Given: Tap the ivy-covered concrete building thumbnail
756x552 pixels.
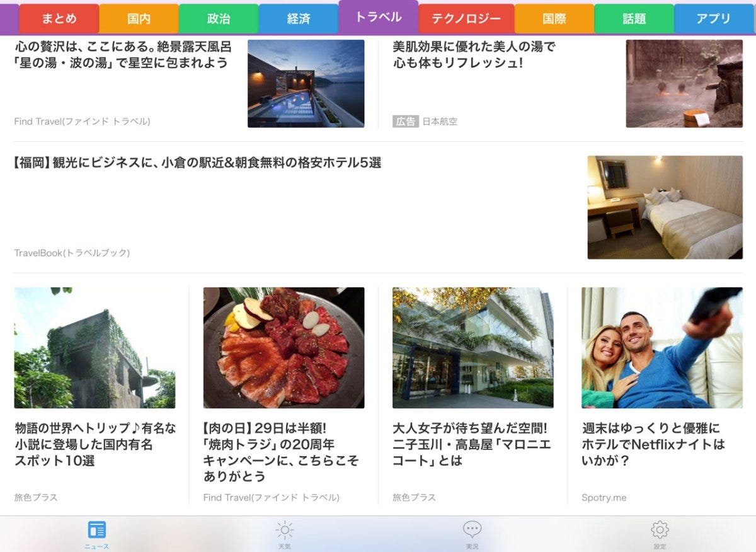Looking at the screenshot, I should click(95, 348).
